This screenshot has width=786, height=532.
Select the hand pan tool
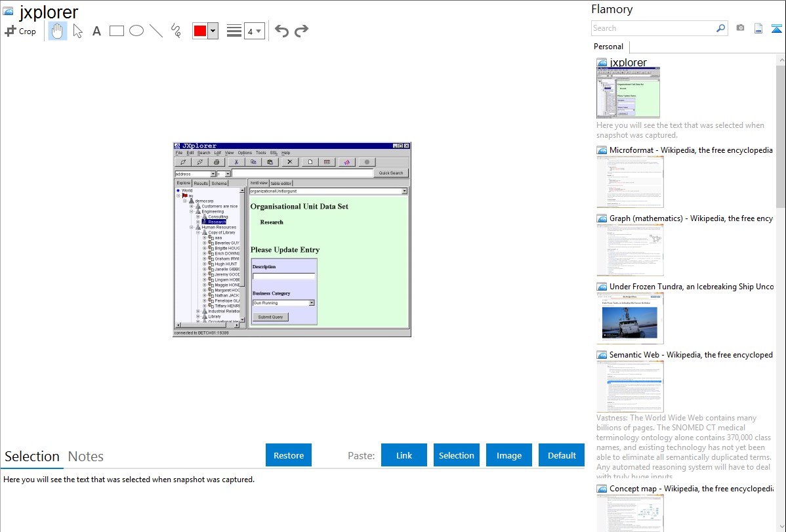click(x=57, y=31)
